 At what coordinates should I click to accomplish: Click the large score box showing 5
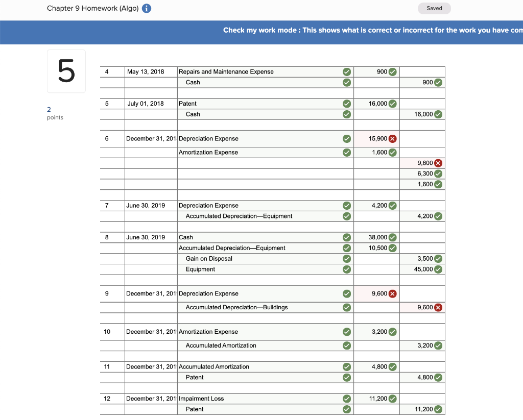point(66,71)
